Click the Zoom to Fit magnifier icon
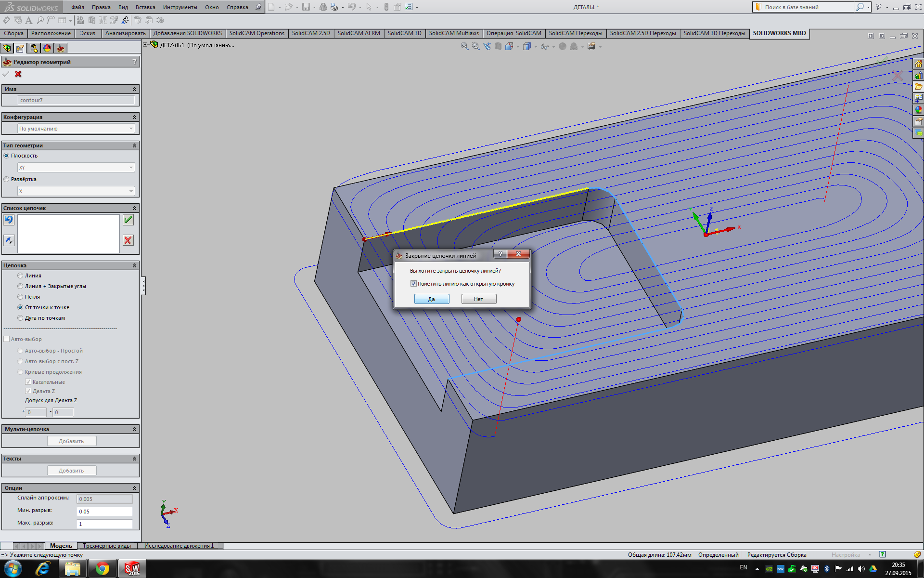The height and width of the screenshot is (578, 924). click(x=464, y=47)
